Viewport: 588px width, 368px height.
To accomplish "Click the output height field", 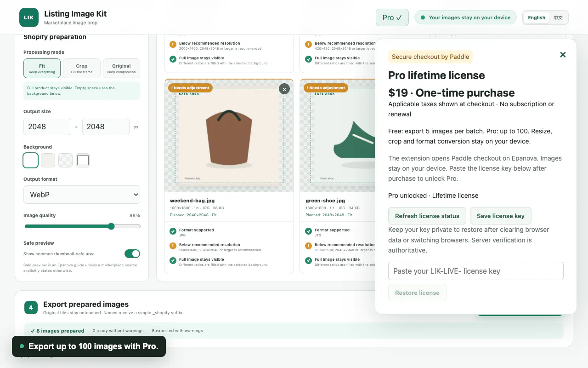I will click(106, 126).
